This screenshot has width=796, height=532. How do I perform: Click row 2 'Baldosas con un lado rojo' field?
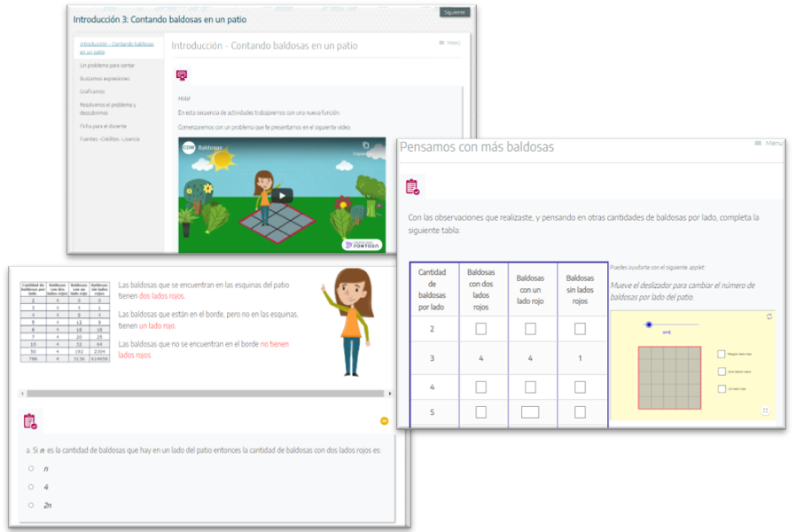(x=530, y=329)
